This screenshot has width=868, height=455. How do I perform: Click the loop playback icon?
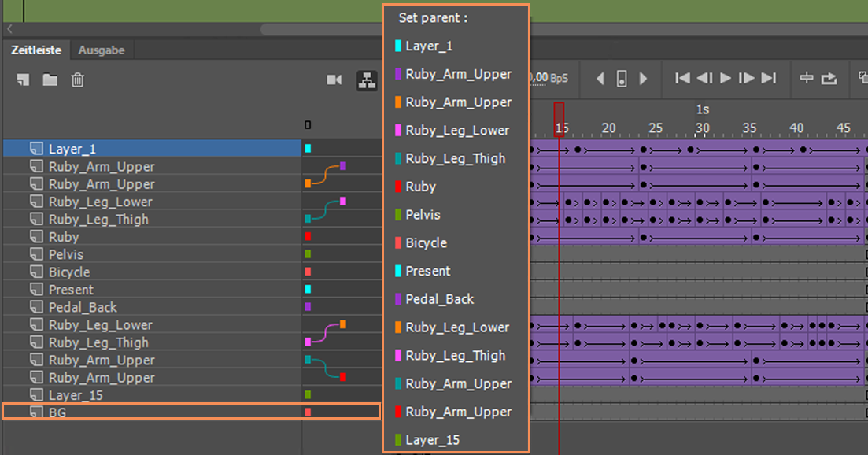click(x=829, y=78)
